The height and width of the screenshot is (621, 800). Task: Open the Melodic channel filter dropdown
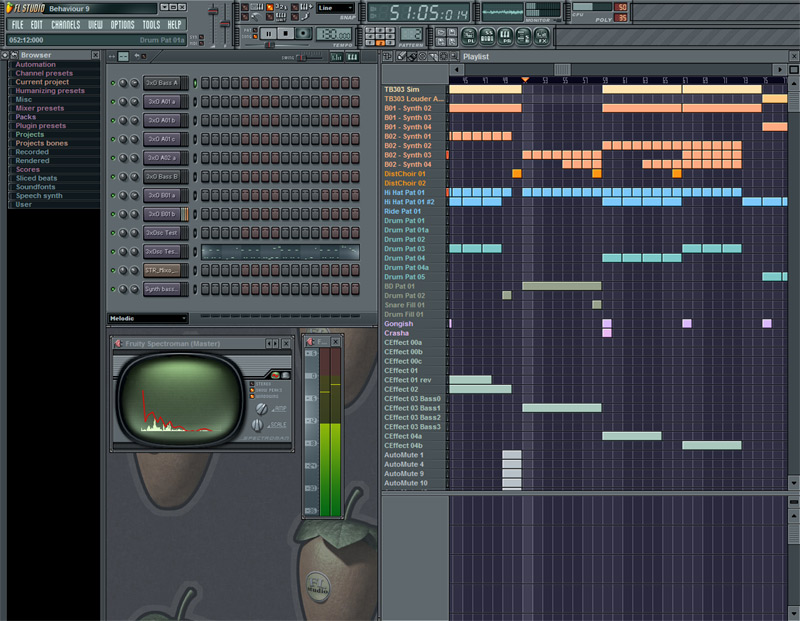tap(148, 318)
